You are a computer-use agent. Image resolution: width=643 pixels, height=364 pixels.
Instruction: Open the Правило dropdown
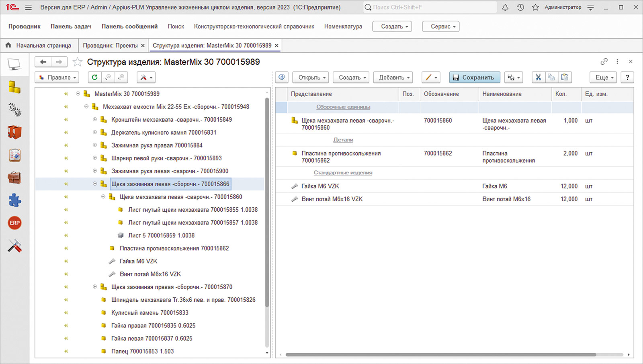tap(57, 77)
